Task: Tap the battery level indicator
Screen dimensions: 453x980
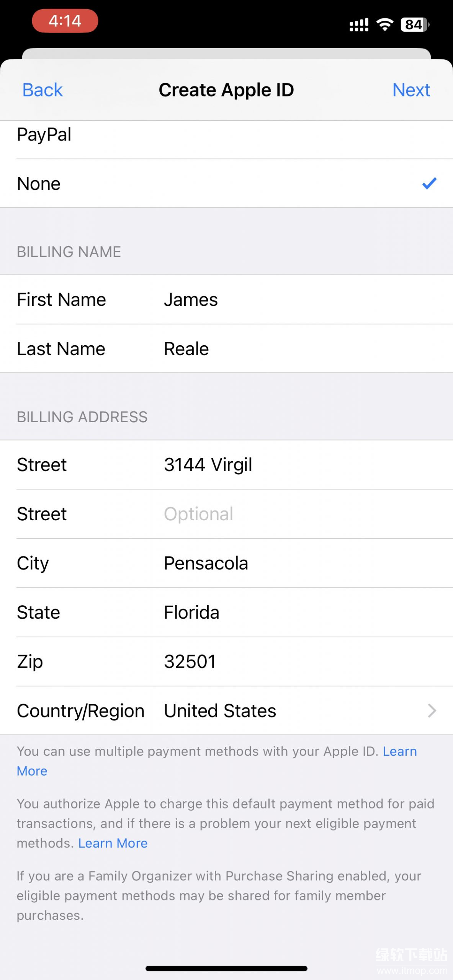Action: (x=414, y=24)
